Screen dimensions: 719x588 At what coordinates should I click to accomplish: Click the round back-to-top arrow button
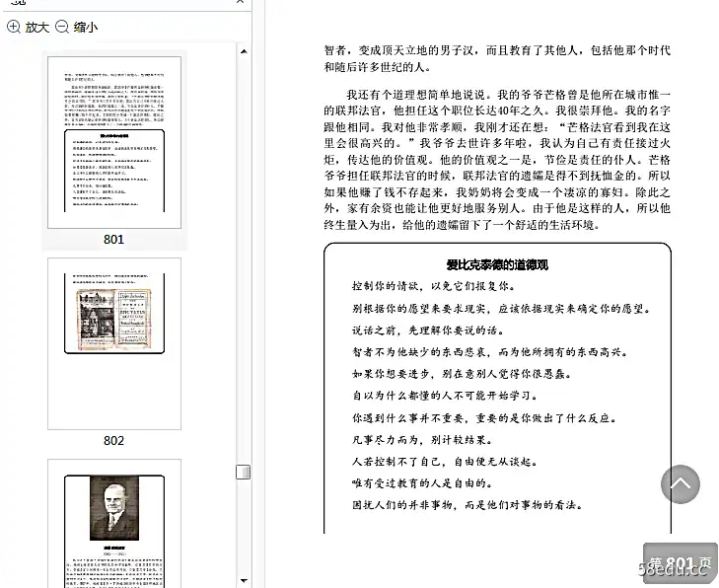pyautogui.click(x=681, y=484)
